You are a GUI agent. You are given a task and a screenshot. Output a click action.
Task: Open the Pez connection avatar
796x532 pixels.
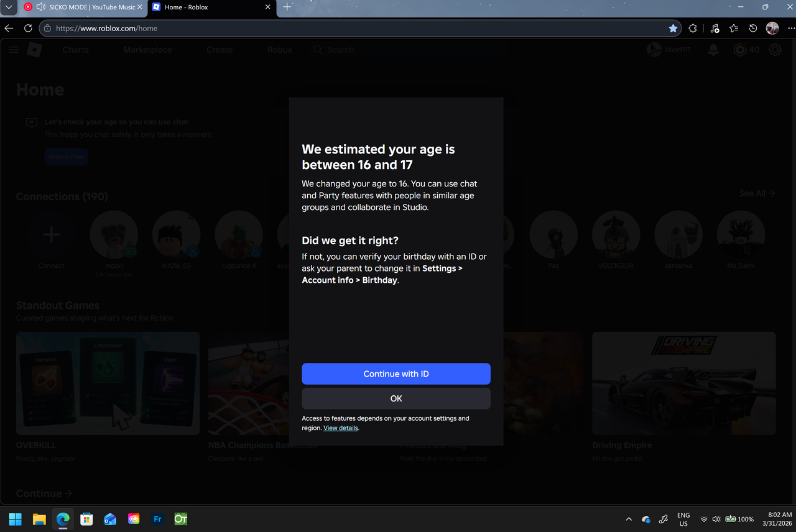(553, 234)
